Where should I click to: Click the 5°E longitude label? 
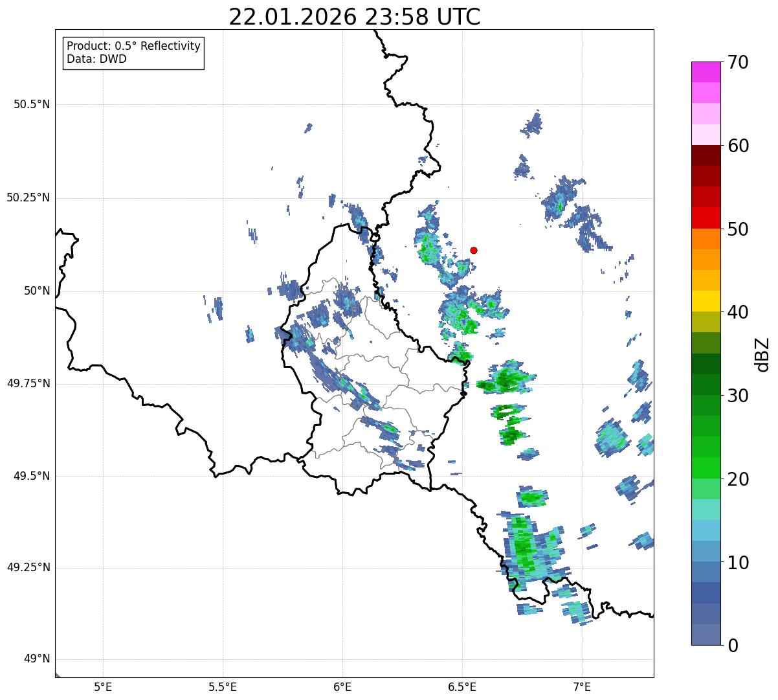pyautogui.click(x=103, y=687)
